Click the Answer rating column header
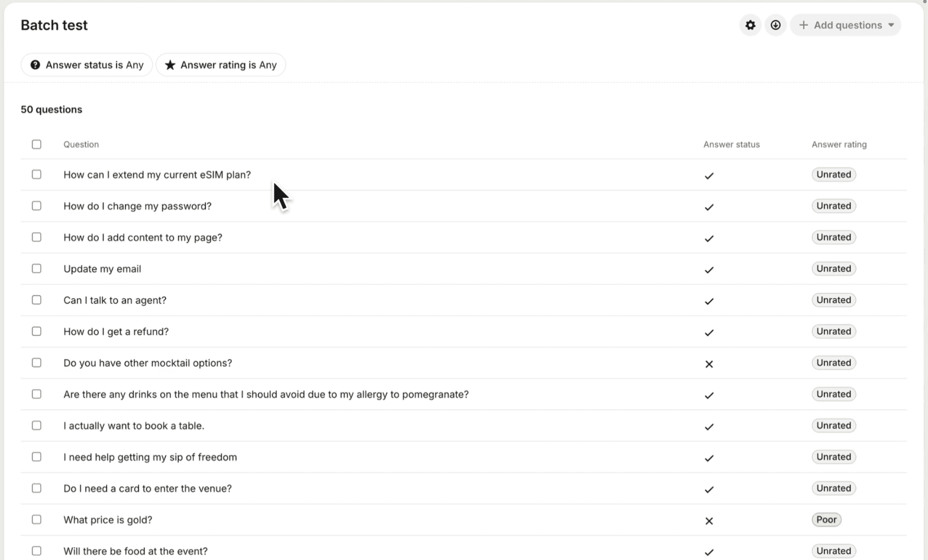 click(x=839, y=144)
